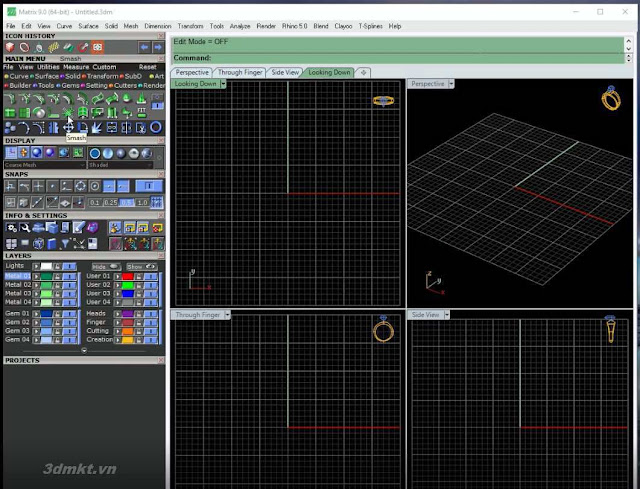Open the Shaded display mode dropdown
The width and height of the screenshot is (640, 489).
click(x=120, y=165)
